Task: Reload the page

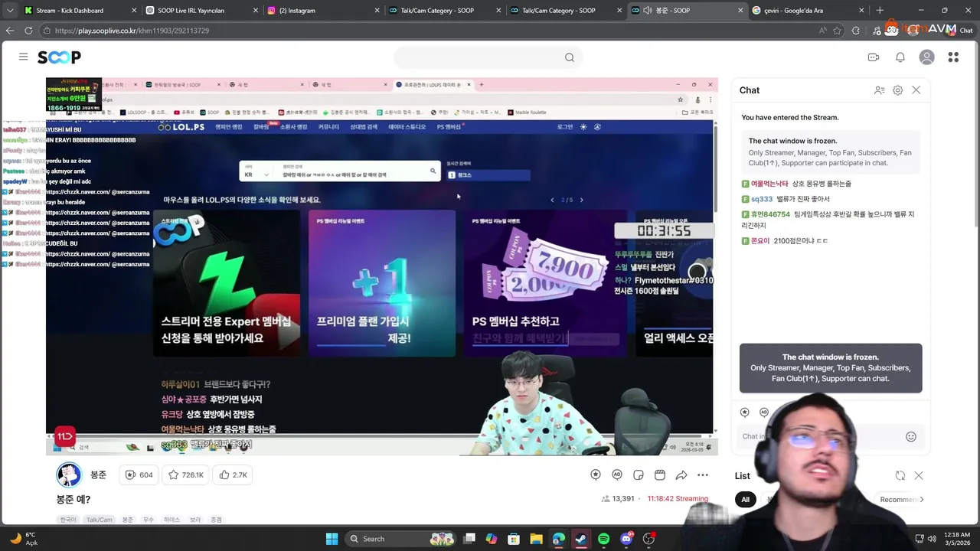Action: point(28,31)
